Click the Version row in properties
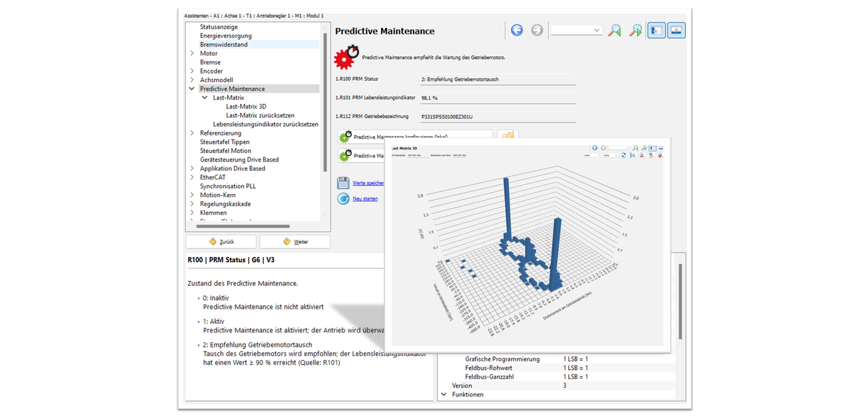868x418 pixels. pos(556,386)
